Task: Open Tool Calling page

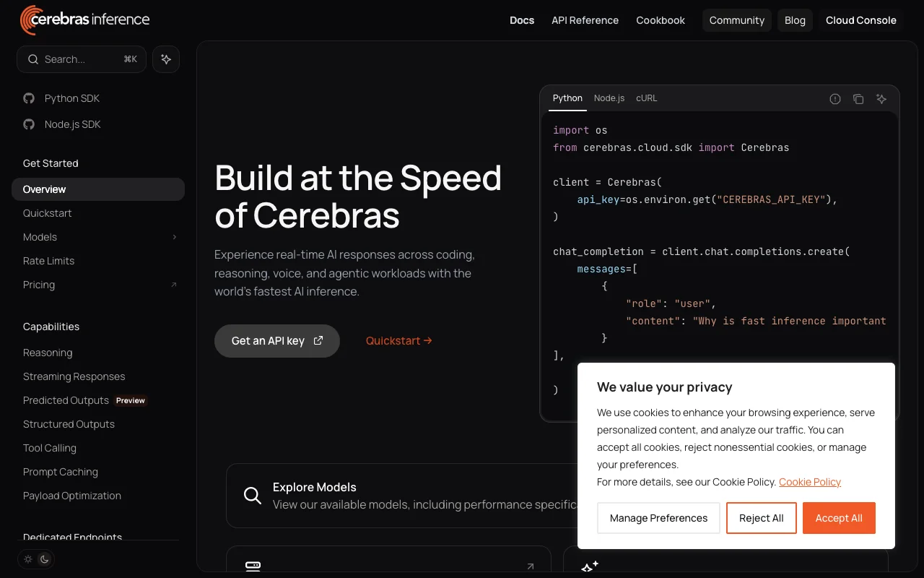Action: [x=98, y=448]
